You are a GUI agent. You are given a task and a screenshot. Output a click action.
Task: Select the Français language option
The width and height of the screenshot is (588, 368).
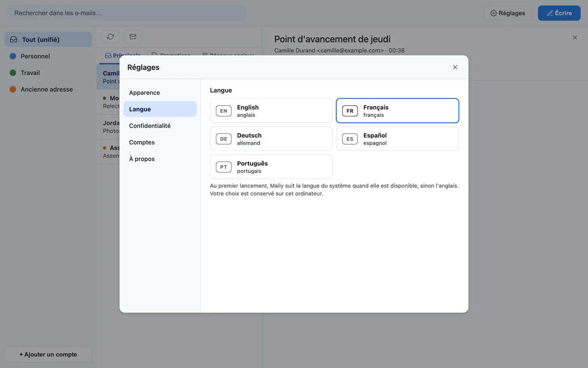397,111
